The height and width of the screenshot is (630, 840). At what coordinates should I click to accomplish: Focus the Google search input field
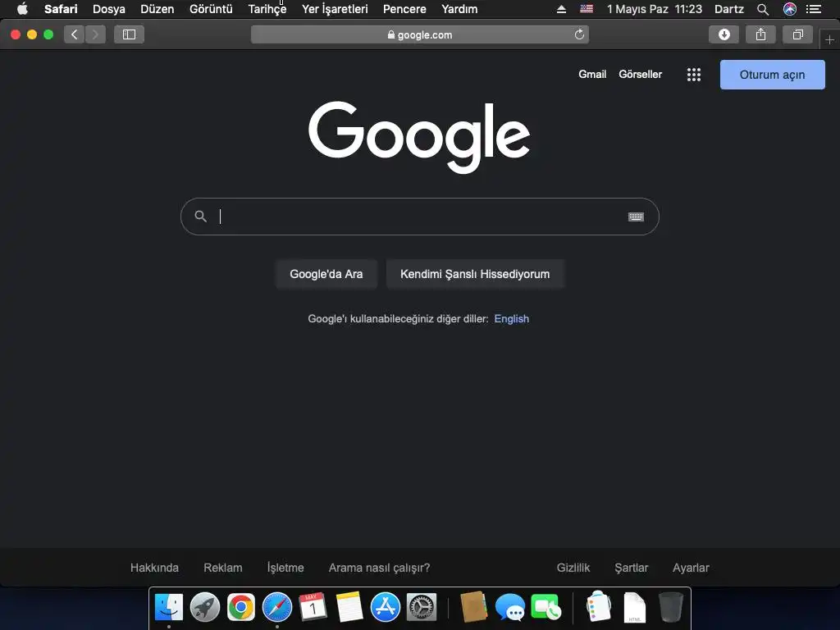[421, 217]
